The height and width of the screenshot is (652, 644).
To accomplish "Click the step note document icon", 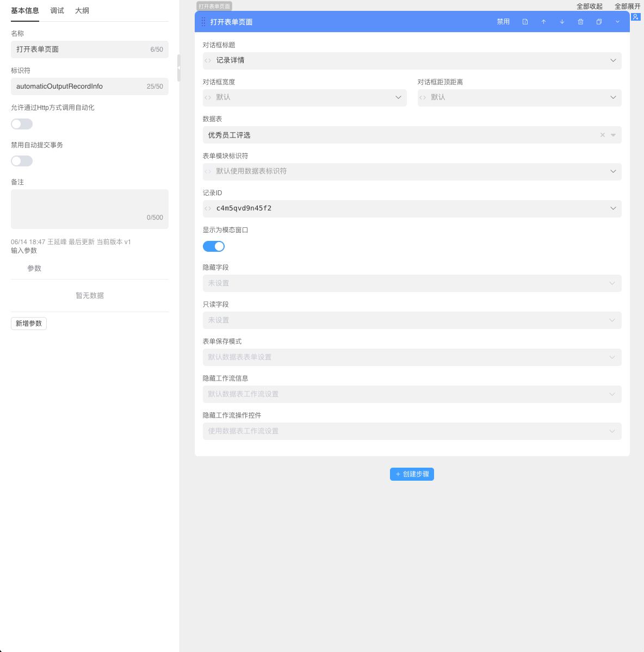I will [525, 22].
